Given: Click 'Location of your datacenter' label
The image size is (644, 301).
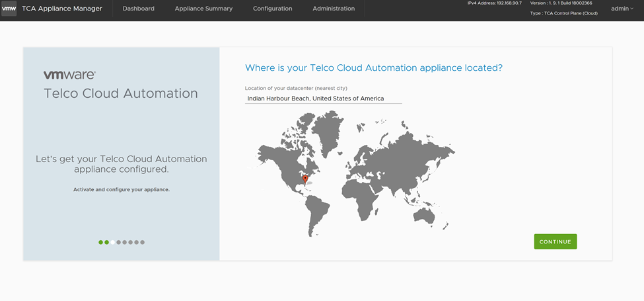Looking at the screenshot, I should click(x=296, y=88).
